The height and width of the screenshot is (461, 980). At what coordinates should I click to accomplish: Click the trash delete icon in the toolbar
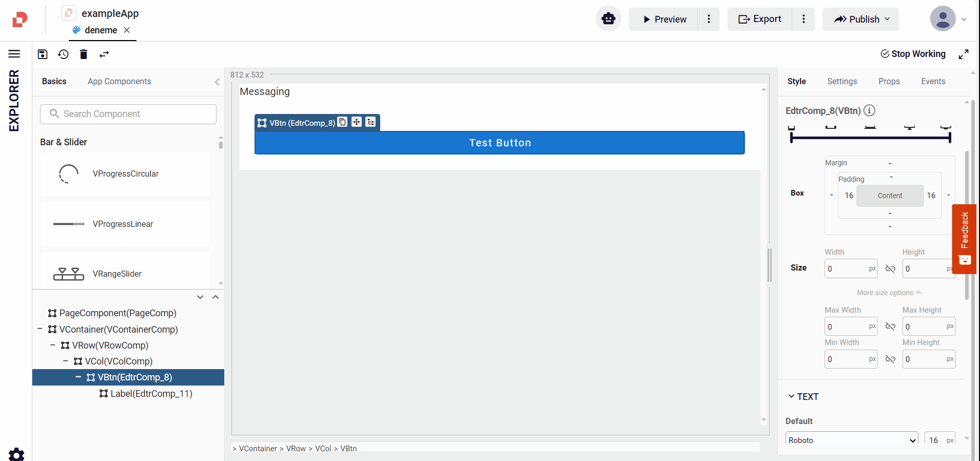[84, 54]
